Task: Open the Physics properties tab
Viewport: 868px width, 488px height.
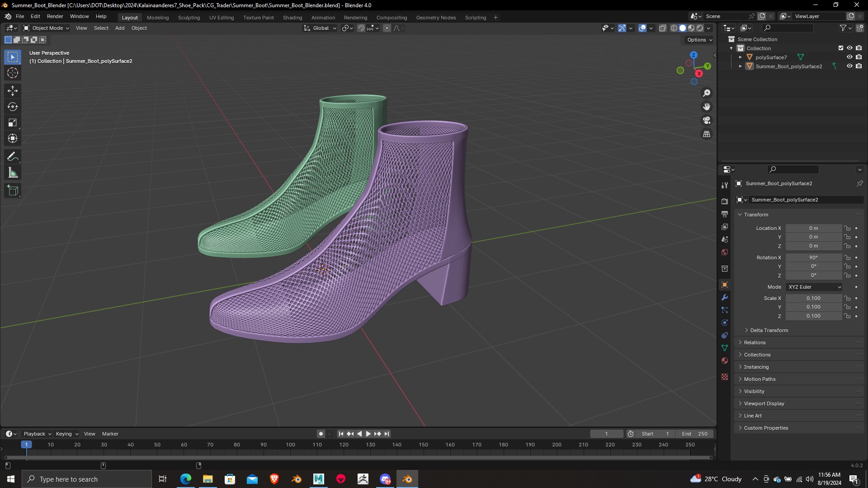Action: [725, 323]
